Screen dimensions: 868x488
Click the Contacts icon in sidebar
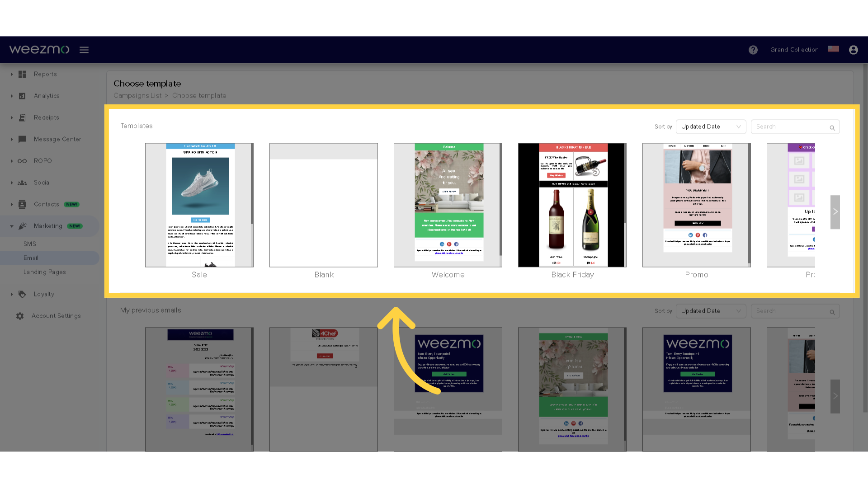(22, 204)
